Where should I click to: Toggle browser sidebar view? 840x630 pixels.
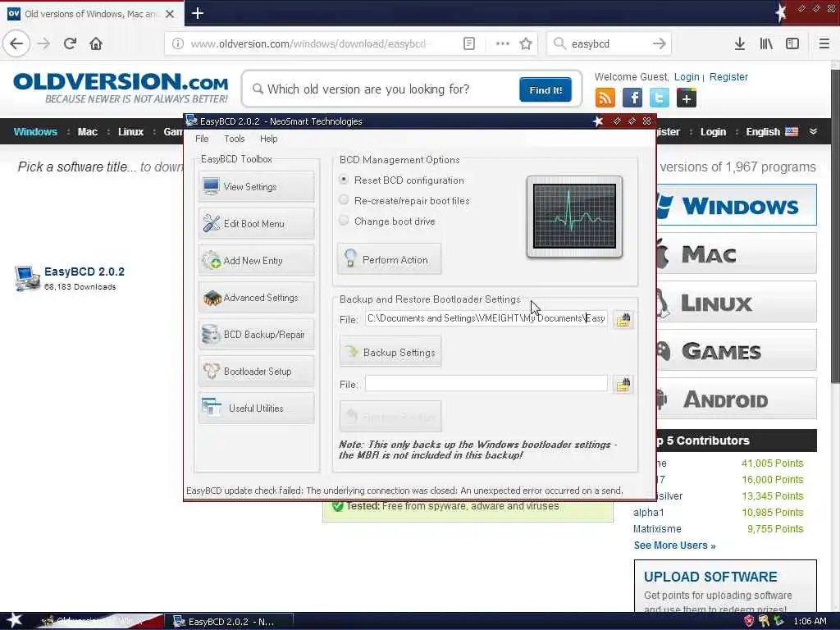[792, 43]
